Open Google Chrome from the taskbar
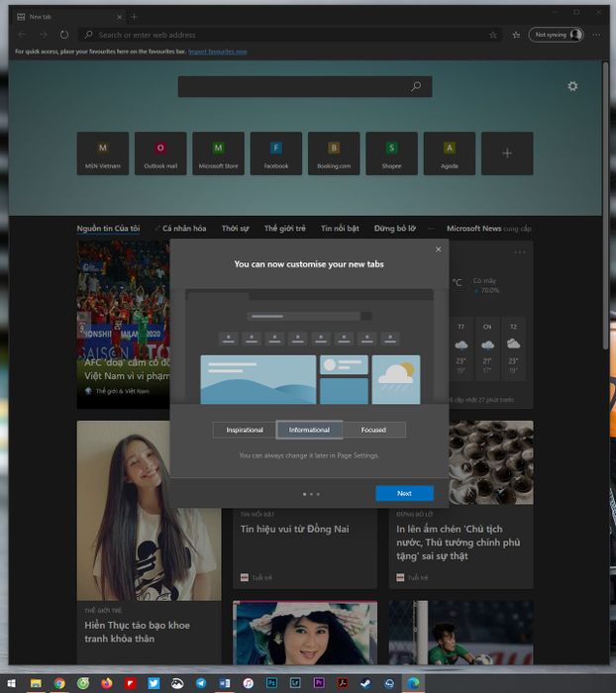Viewport: 616px width, 693px height. tap(59, 683)
